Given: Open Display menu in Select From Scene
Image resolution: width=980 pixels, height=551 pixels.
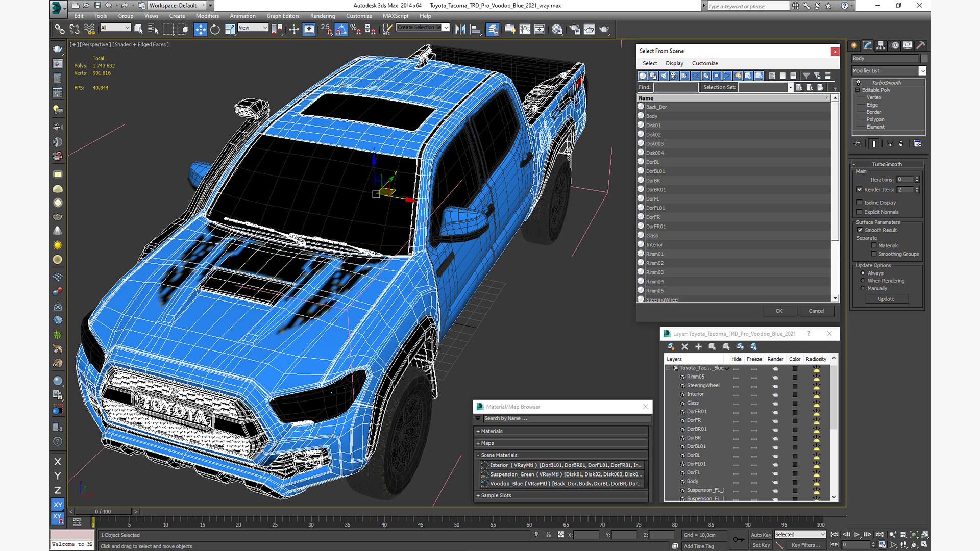Looking at the screenshot, I should [674, 63].
